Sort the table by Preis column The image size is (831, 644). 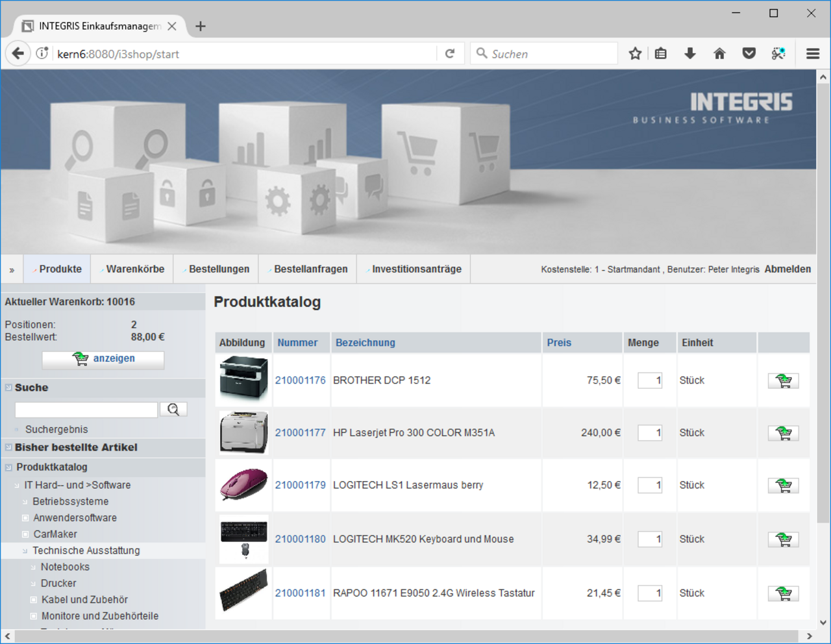[x=559, y=343]
